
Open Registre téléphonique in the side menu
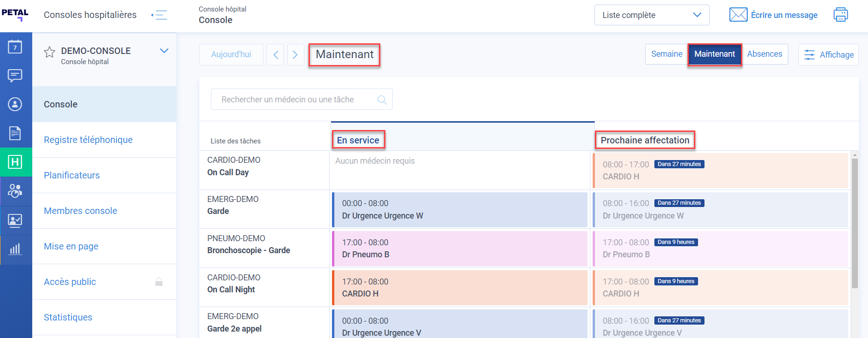coord(88,140)
